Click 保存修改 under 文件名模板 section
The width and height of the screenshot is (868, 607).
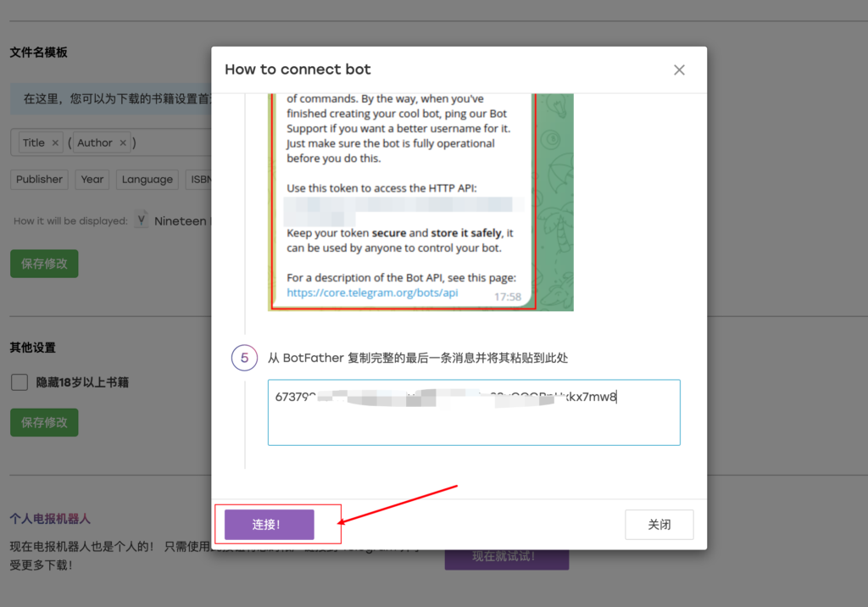coord(44,264)
